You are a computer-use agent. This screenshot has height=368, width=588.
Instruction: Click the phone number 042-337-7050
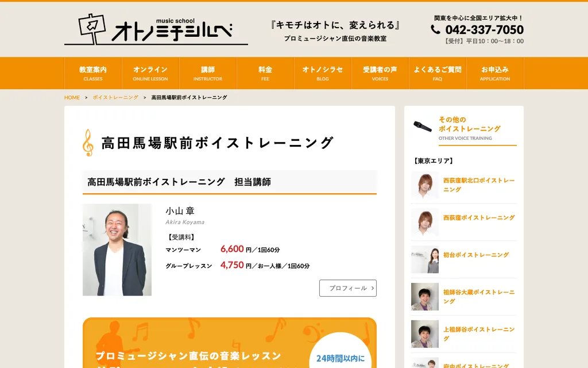484,30
